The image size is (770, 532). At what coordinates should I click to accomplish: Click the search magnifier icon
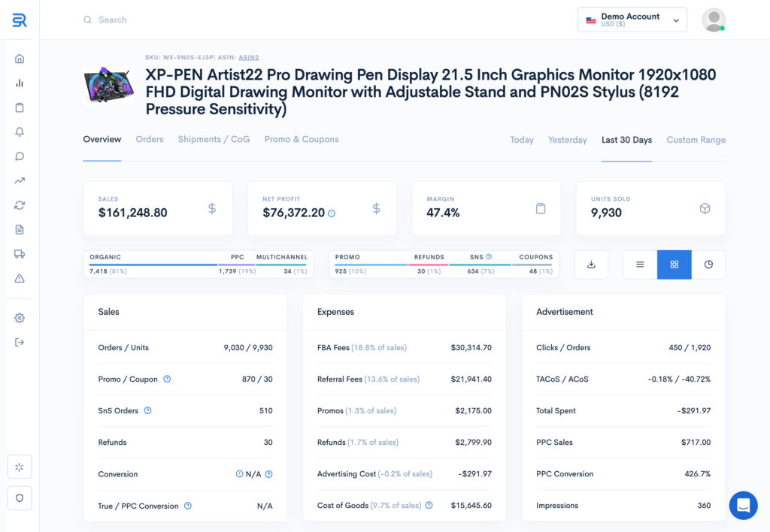pos(87,20)
